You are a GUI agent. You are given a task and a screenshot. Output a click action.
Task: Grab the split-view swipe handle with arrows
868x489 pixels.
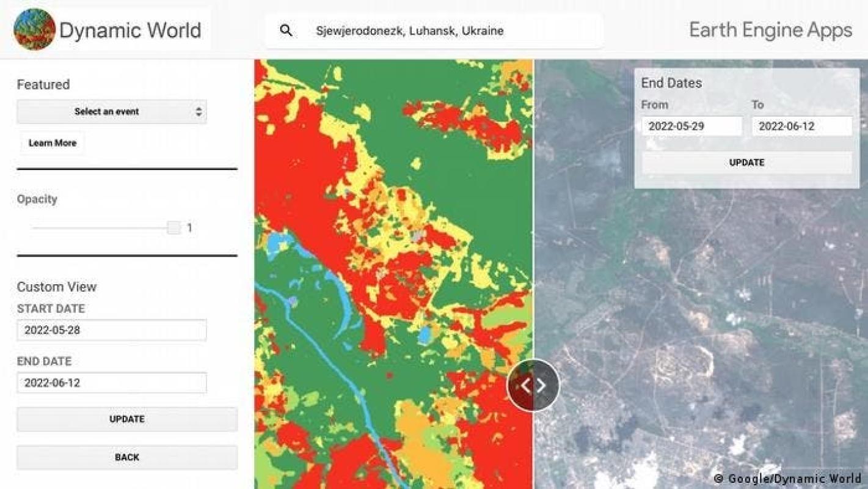point(533,385)
